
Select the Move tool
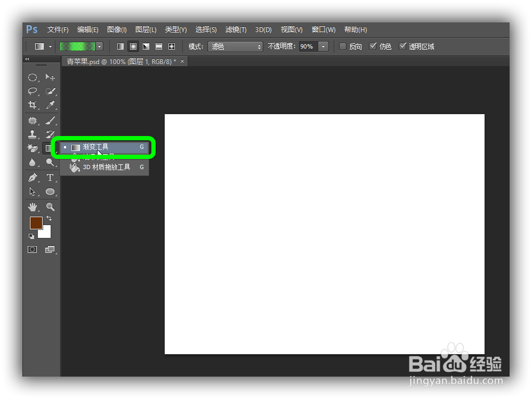(x=50, y=77)
